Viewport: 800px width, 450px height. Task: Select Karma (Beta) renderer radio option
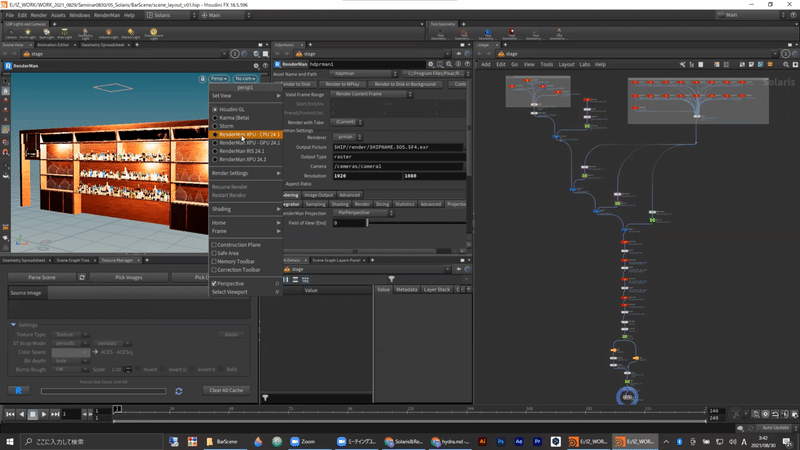[x=234, y=117]
